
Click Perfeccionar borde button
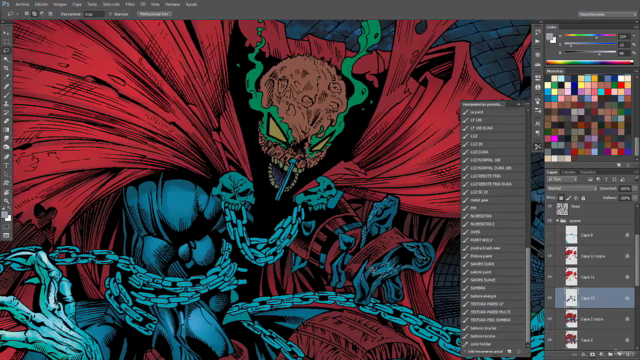pyautogui.click(x=154, y=14)
